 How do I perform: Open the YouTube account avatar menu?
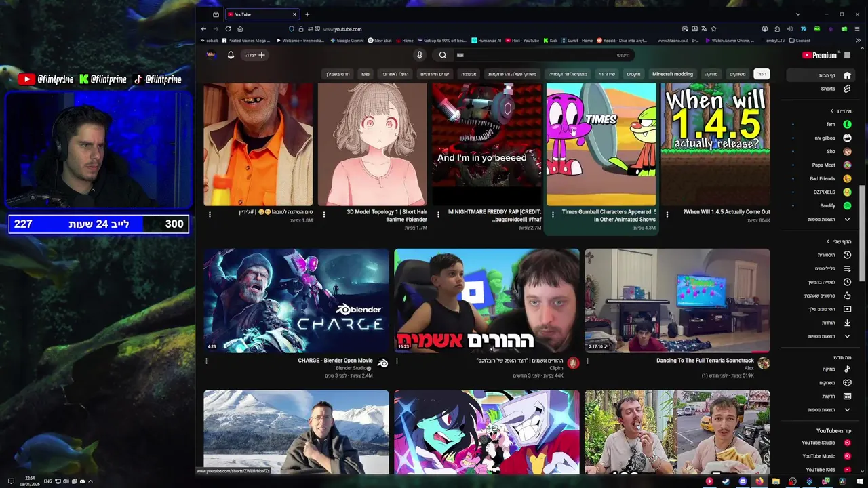point(211,55)
